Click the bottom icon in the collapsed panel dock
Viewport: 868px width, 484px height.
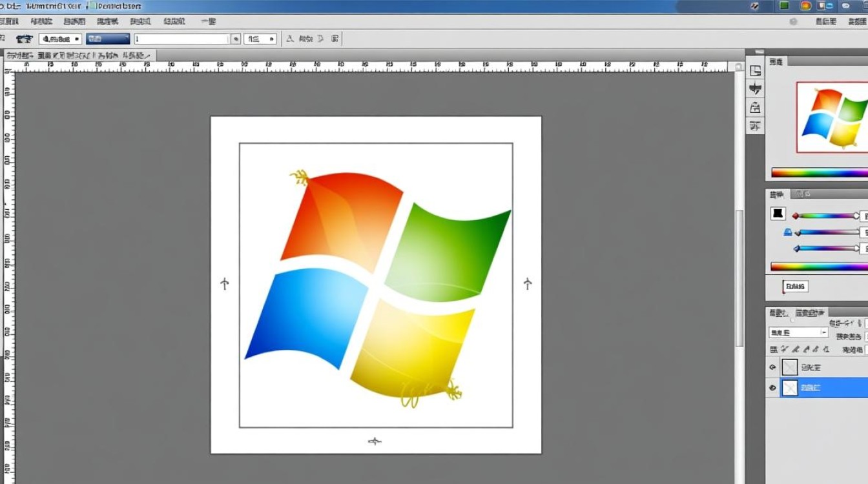[x=754, y=125]
